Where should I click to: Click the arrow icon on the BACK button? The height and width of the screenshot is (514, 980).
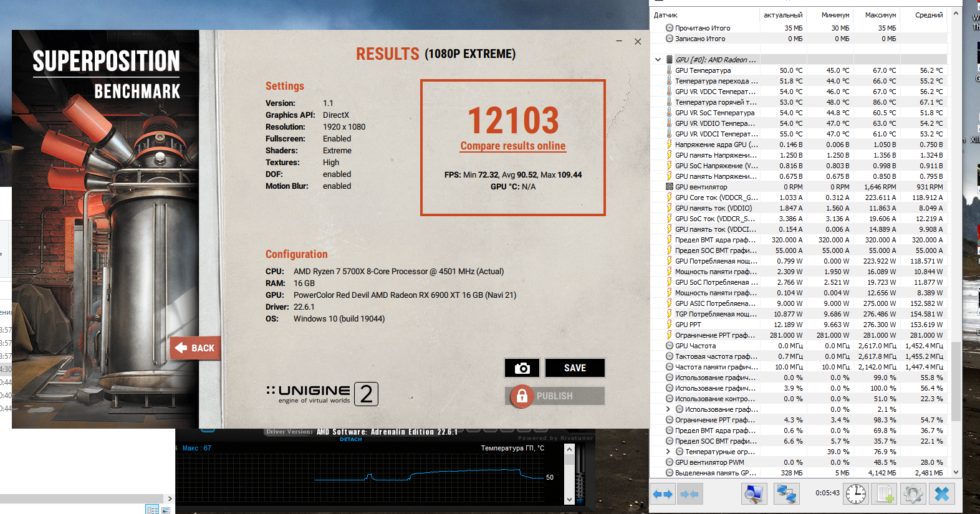[x=181, y=348]
